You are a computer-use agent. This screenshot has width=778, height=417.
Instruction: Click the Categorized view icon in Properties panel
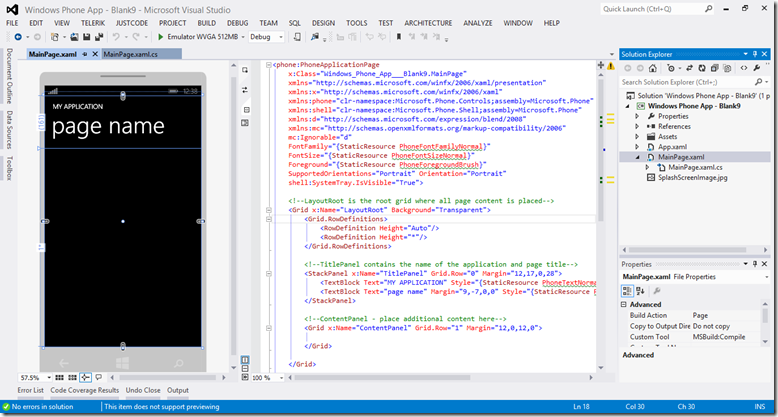click(x=628, y=291)
